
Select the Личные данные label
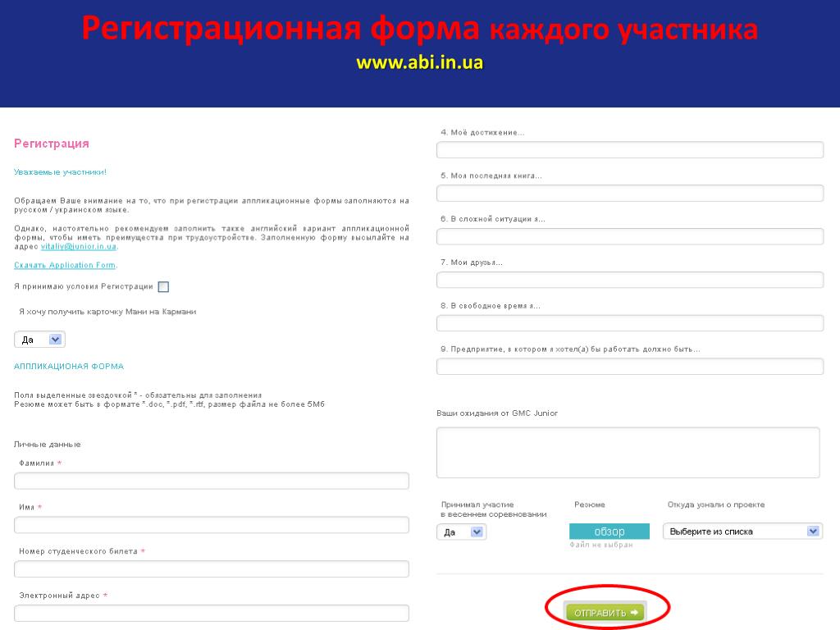click(47, 444)
